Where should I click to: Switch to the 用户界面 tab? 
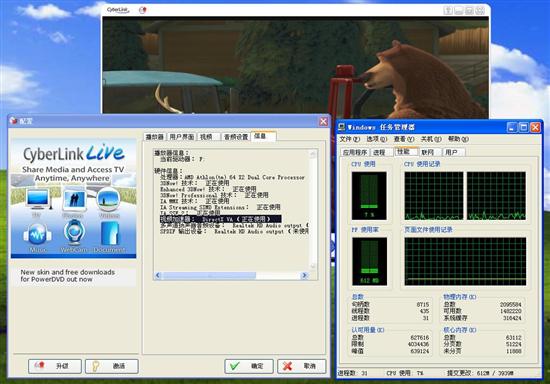pyautogui.click(x=181, y=137)
